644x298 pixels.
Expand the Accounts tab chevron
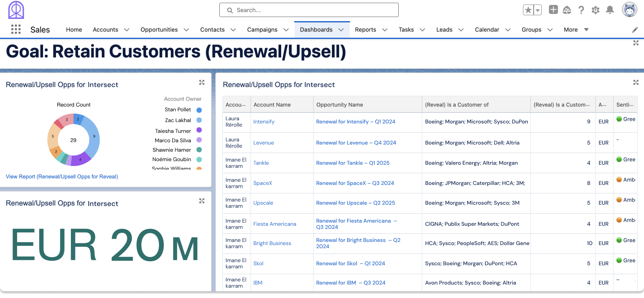[126, 30]
